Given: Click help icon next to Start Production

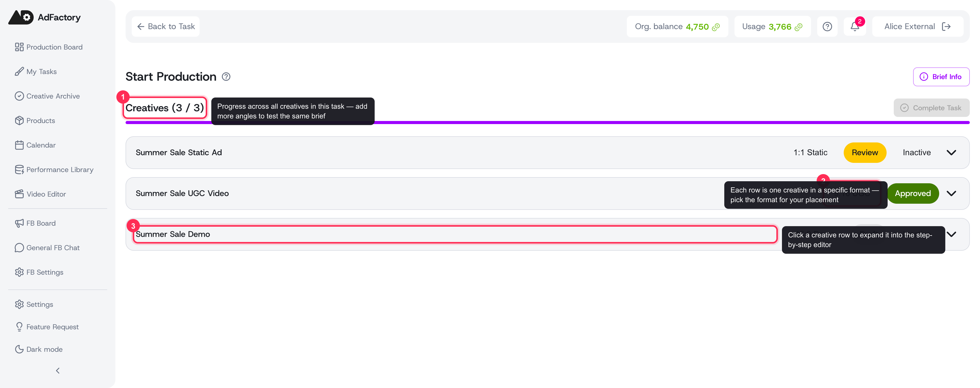Looking at the screenshot, I should coord(226,77).
